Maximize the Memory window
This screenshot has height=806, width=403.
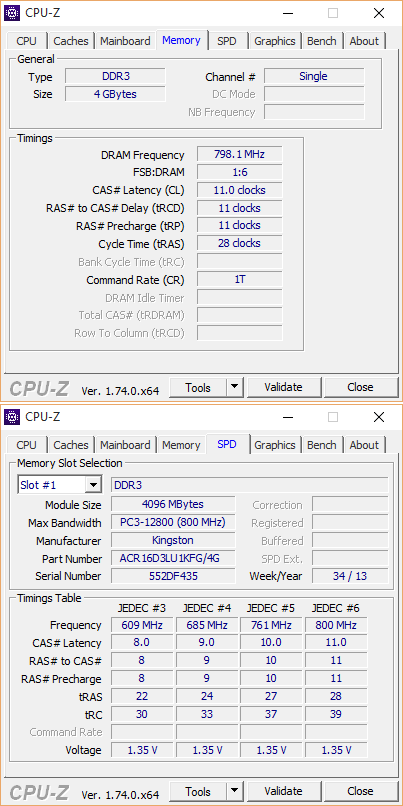pyautogui.click(x=333, y=13)
